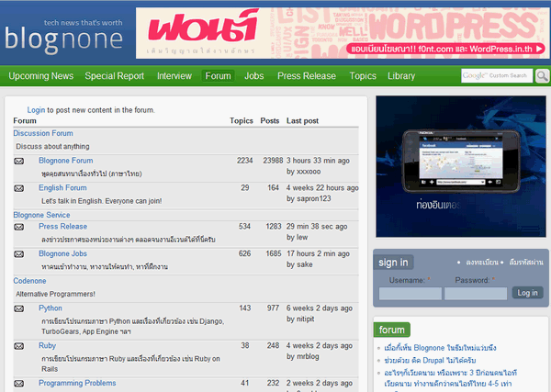Click envelope icon beside Programming Problems
The height and width of the screenshot is (392, 551).
coord(19,384)
